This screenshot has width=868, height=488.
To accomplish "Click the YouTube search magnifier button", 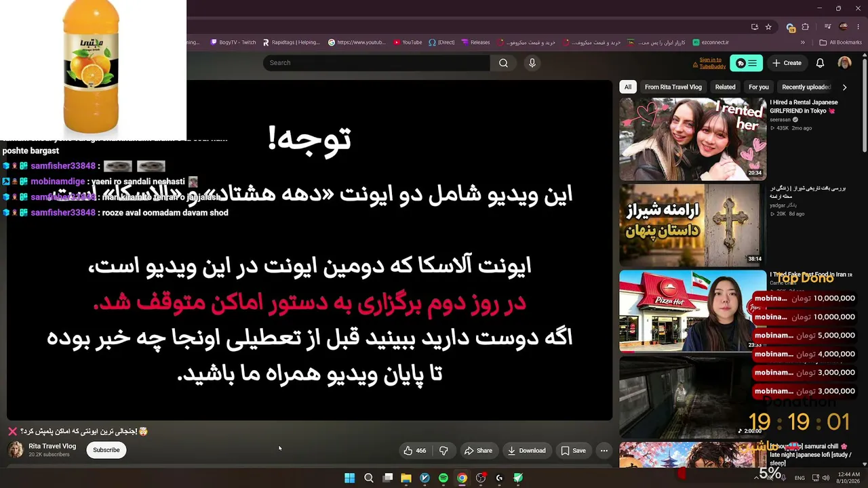I will [503, 63].
